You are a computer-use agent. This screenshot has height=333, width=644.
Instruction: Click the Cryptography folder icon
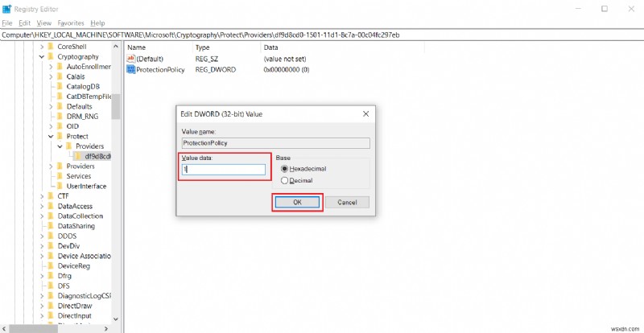[x=51, y=56]
